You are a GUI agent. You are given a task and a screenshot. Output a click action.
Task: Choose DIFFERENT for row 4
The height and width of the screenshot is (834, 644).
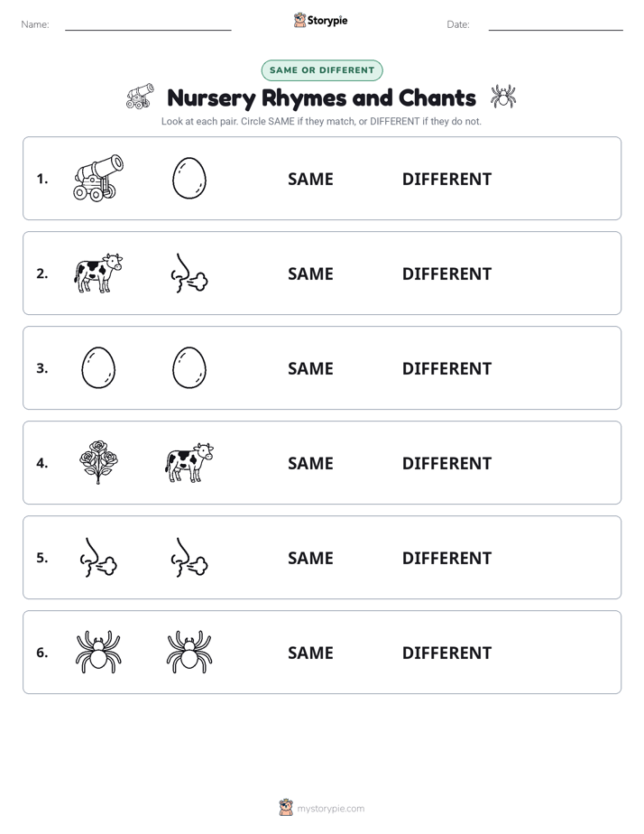pyautogui.click(x=446, y=463)
